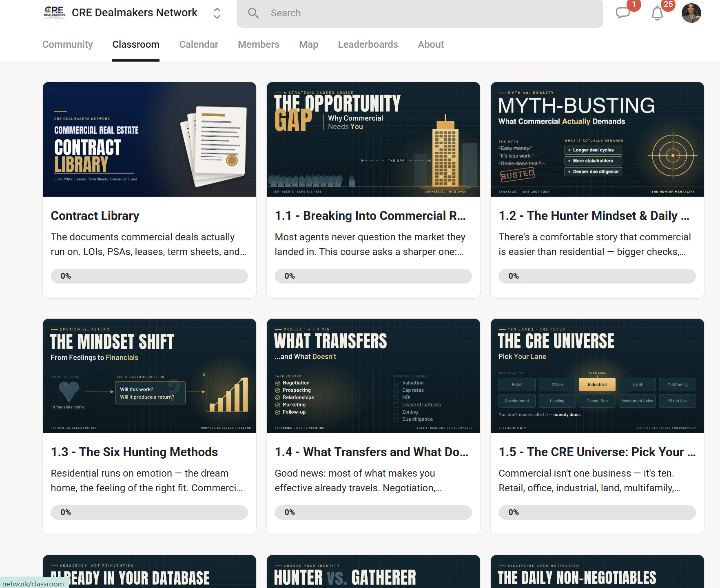The width and height of the screenshot is (720, 588).
Task: Open the Leaderboards tab
Action: (x=368, y=44)
